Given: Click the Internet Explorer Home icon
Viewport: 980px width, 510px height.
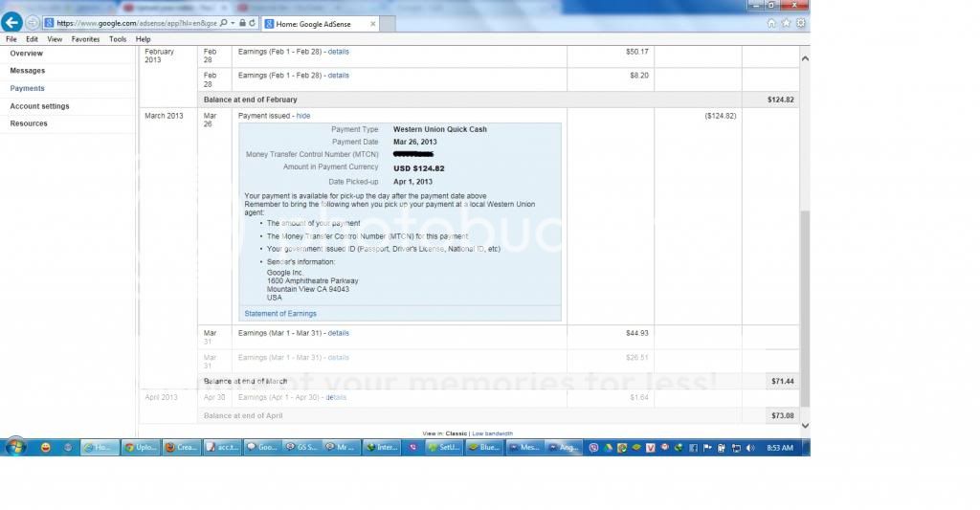Looking at the screenshot, I should 771,23.
